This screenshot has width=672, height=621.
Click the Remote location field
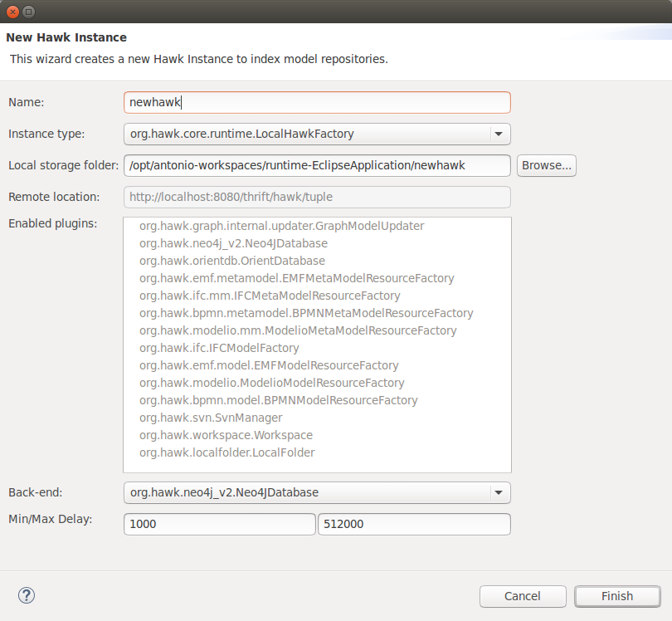[317, 197]
